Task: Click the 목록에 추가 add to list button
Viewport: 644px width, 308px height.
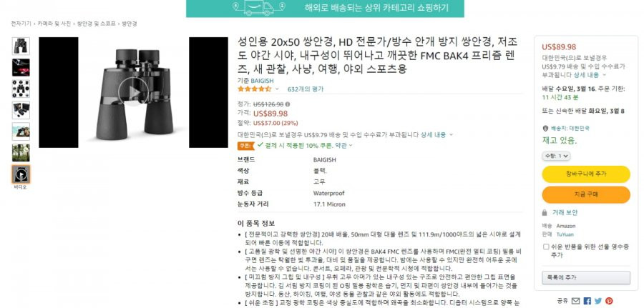Action: (x=586, y=277)
